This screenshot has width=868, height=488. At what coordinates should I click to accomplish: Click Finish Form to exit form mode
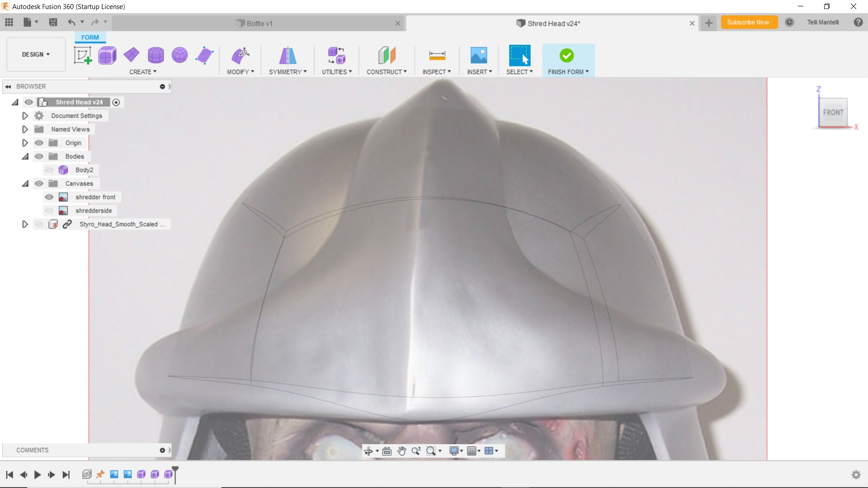coord(568,59)
